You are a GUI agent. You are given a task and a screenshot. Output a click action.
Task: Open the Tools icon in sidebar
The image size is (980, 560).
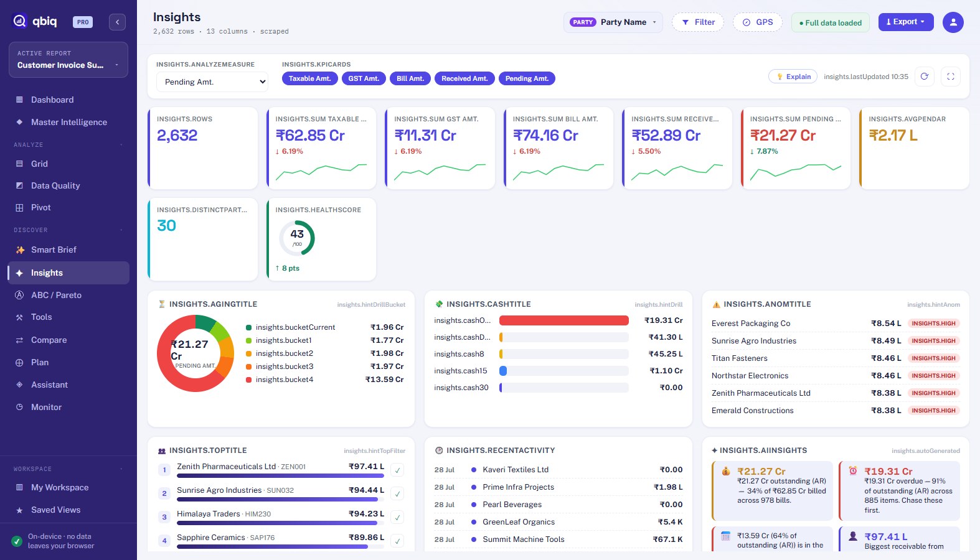pos(19,317)
